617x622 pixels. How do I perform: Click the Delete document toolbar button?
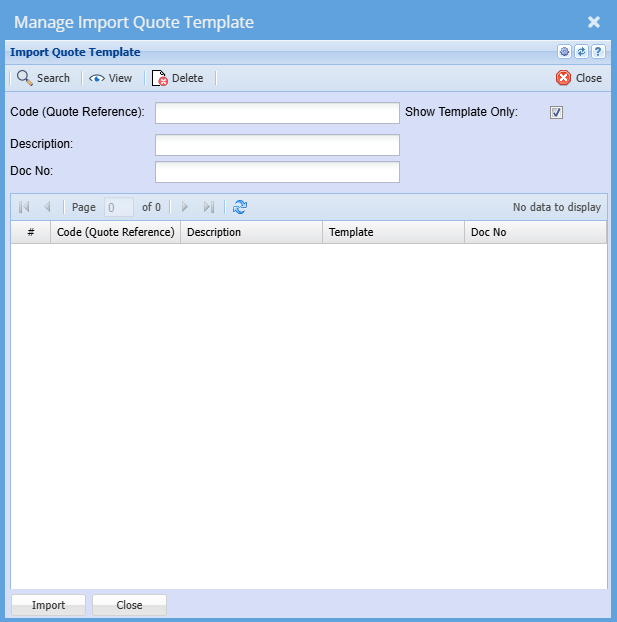177,78
